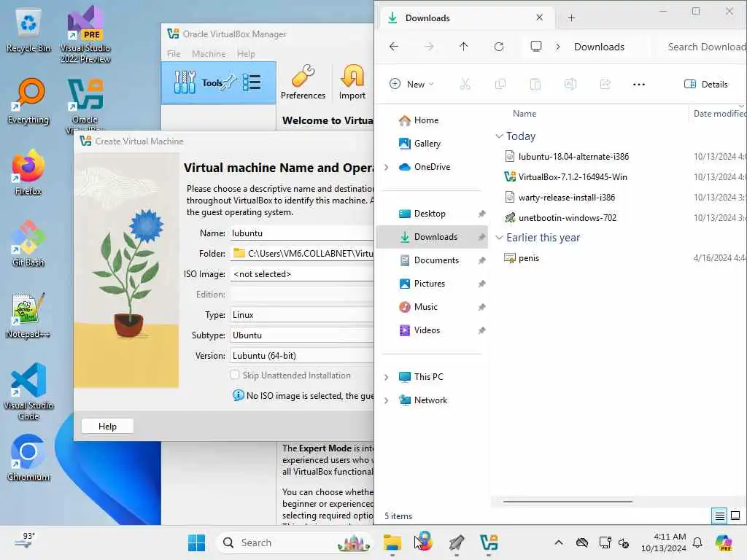The height and width of the screenshot is (560, 747).
Task: Launch Everything search desktop icon
Action: [x=28, y=101]
